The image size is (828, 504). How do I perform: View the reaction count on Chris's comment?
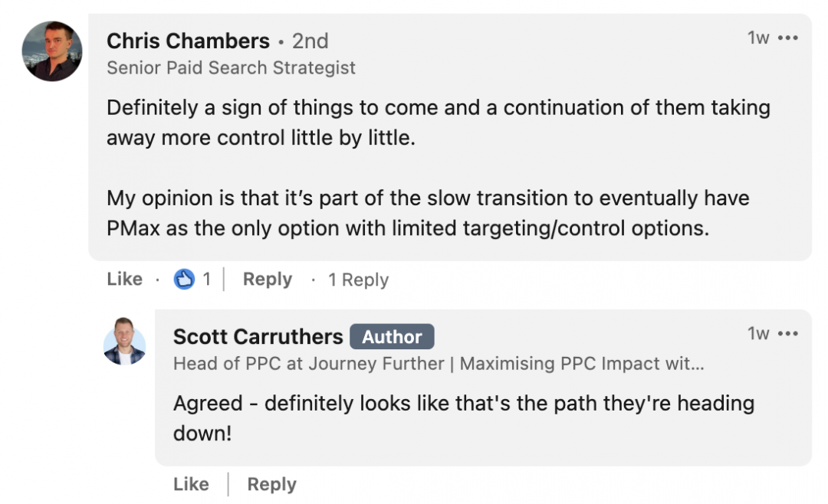(x=206, y=279)
